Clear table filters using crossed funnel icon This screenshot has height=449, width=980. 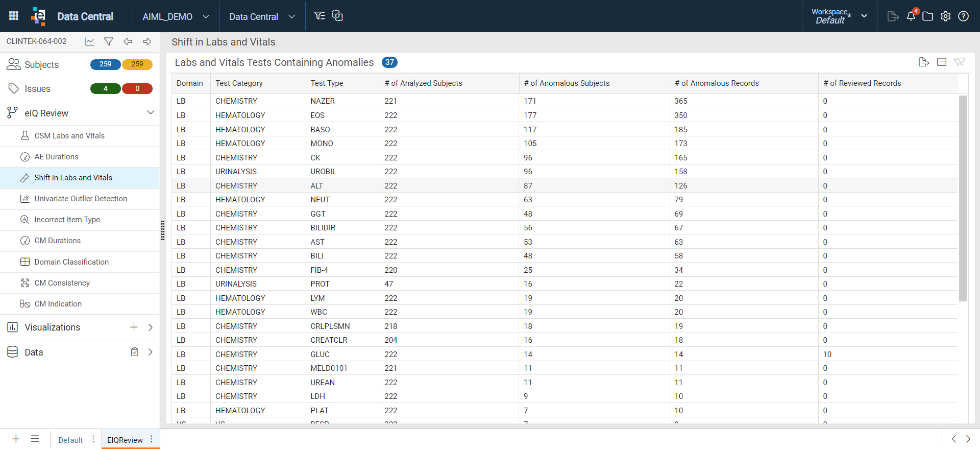click(x=960, y=62)
